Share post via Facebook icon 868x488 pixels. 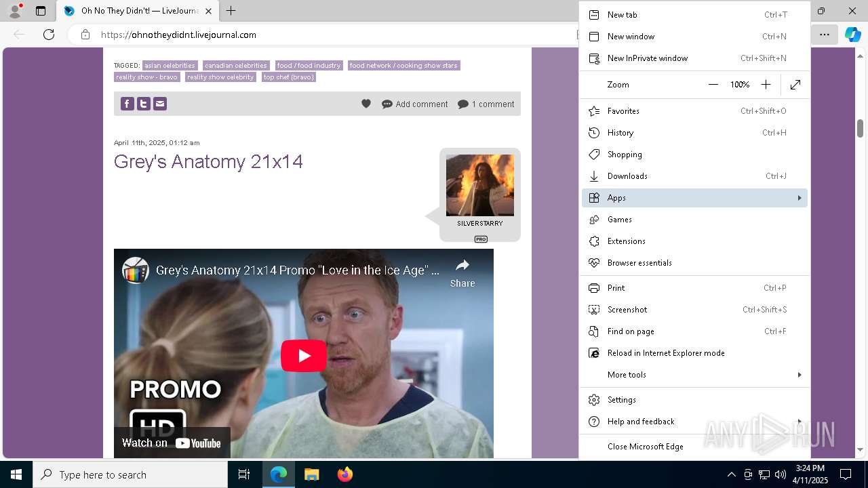[x=127, y=104]
